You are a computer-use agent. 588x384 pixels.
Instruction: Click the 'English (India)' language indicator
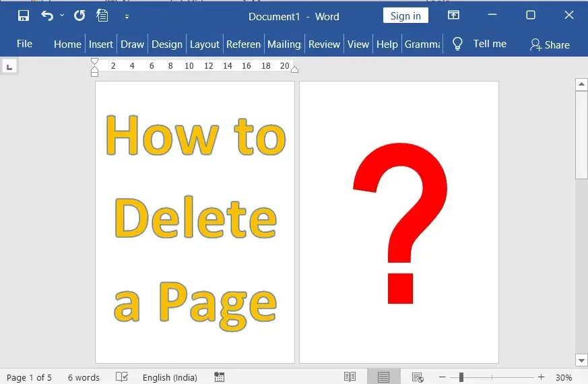pos(170,377)
